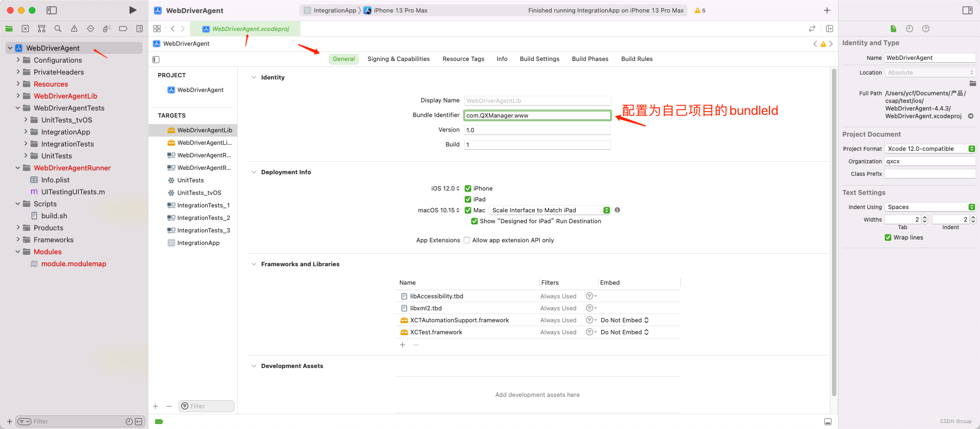Collapse the Identity section
Viewport: 980px width, 429px height.
tap(254, 77)
